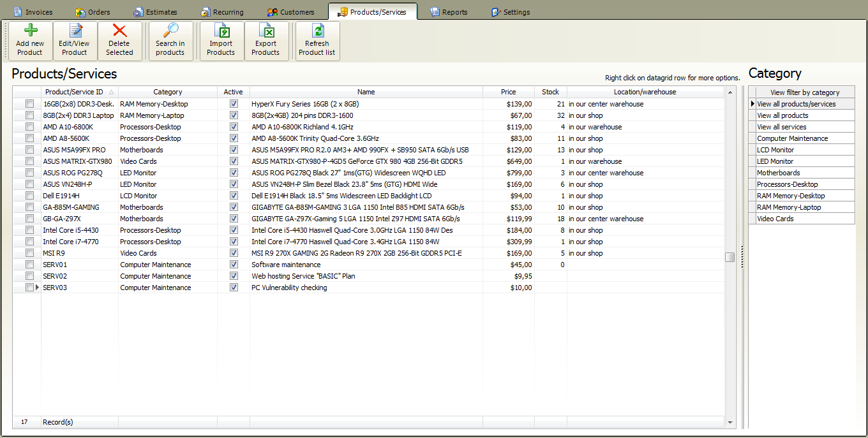Click the $309,99 price cell
868x438 pixels.
pyautogui.click(x=509, y=242)
